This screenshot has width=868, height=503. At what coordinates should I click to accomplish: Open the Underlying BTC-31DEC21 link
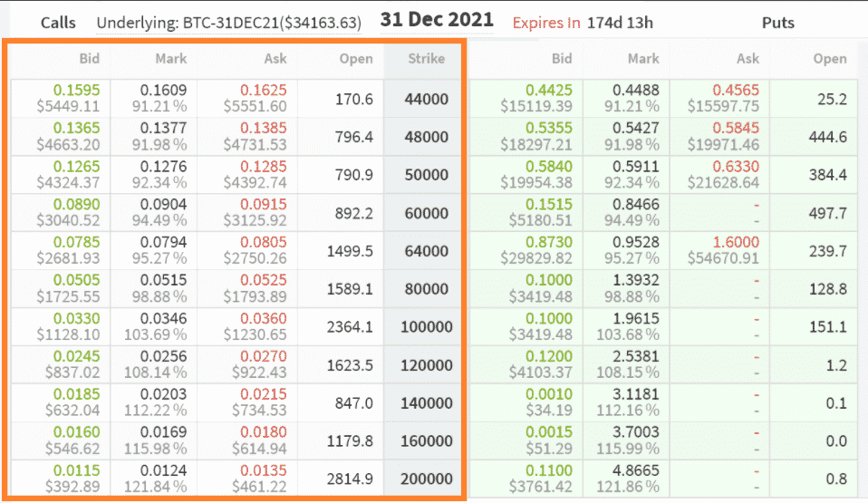click(x=228, y=22)
